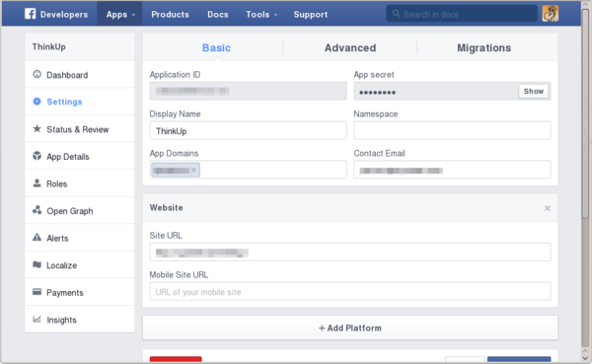Focus the Search in docs field
This screenshot has width=592, height=364.
tap(462, 14)
